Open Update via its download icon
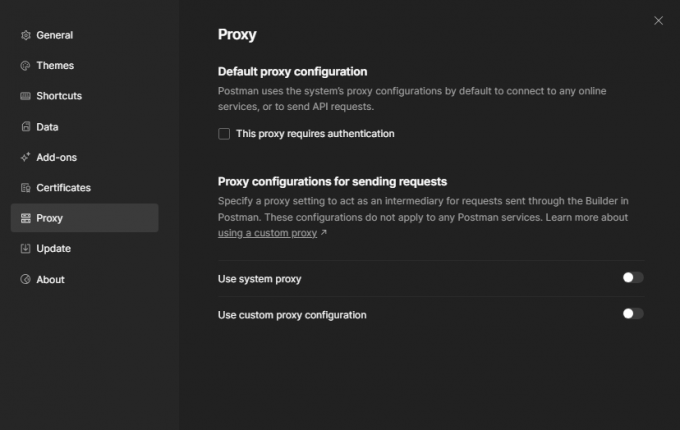Image resolution: width=680 pixels, height=430 pixels. [x=26, y=248]
